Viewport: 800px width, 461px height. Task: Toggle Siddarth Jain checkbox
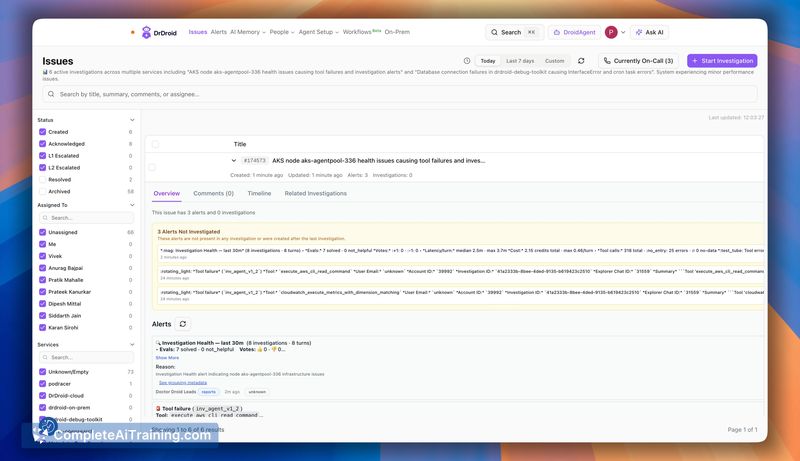pyautogui.click(x=42, y=316)
